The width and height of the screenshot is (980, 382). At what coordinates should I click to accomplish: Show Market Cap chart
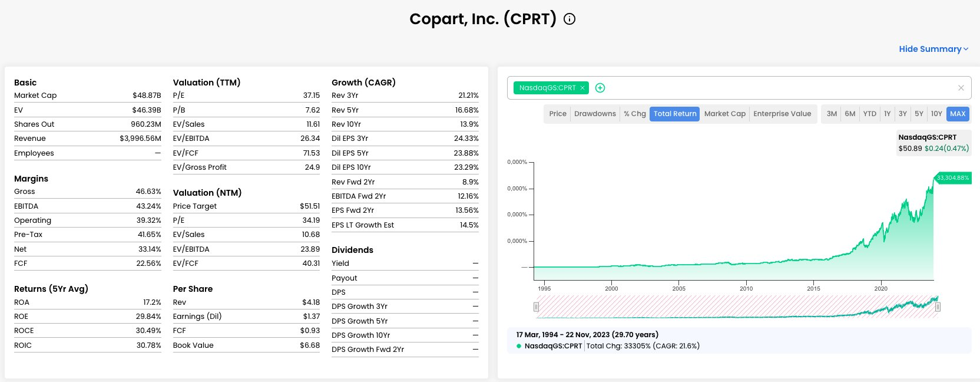coord(725,114)
